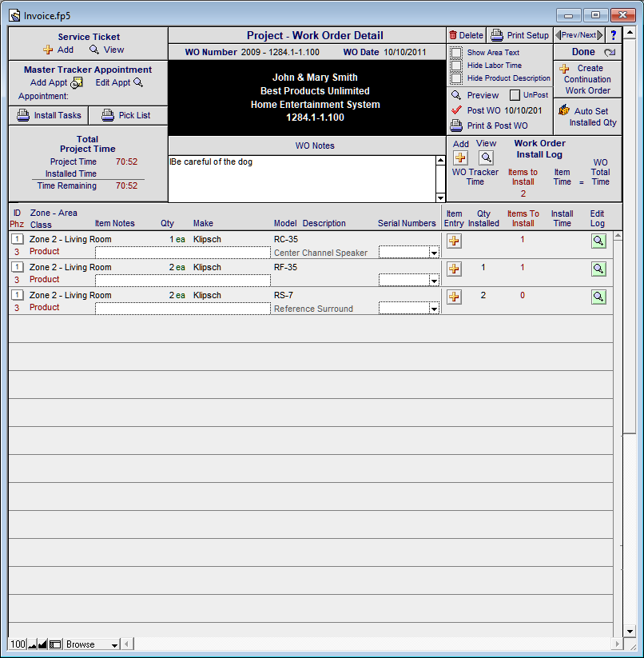The width and height of the screenshot is (644, 658).
Task: Click horizontal scrollbar left arrow
Action: pos(127,644)
